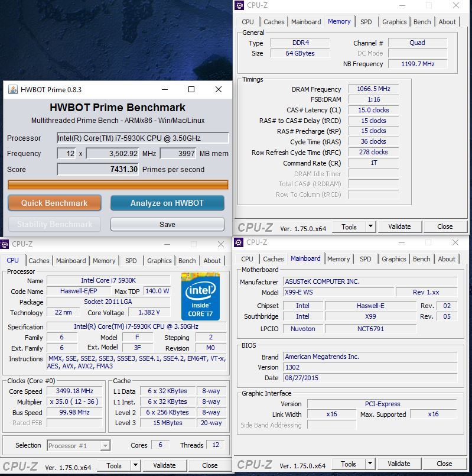472x476 pixels.
Task: Select CPU tab in Memory window
Action: [248, 22]
